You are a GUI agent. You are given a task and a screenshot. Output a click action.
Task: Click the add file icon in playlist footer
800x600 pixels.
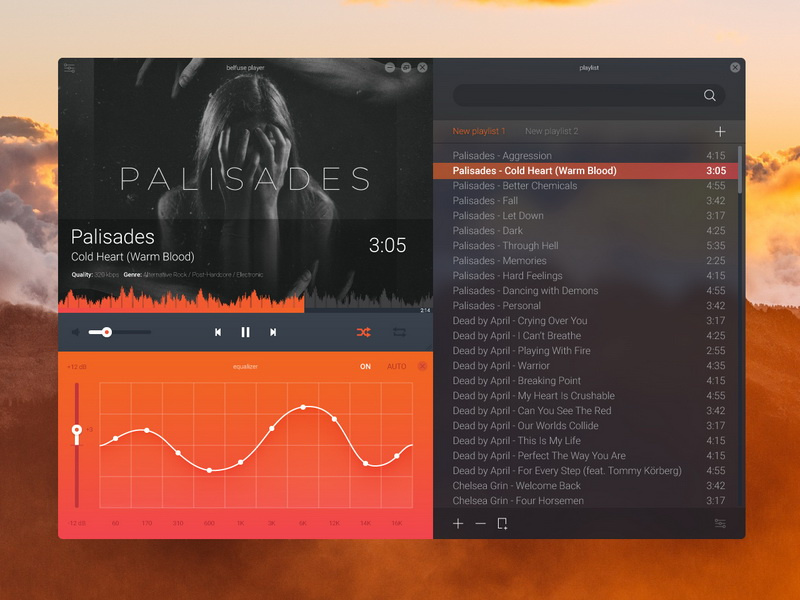click(503, 523)
